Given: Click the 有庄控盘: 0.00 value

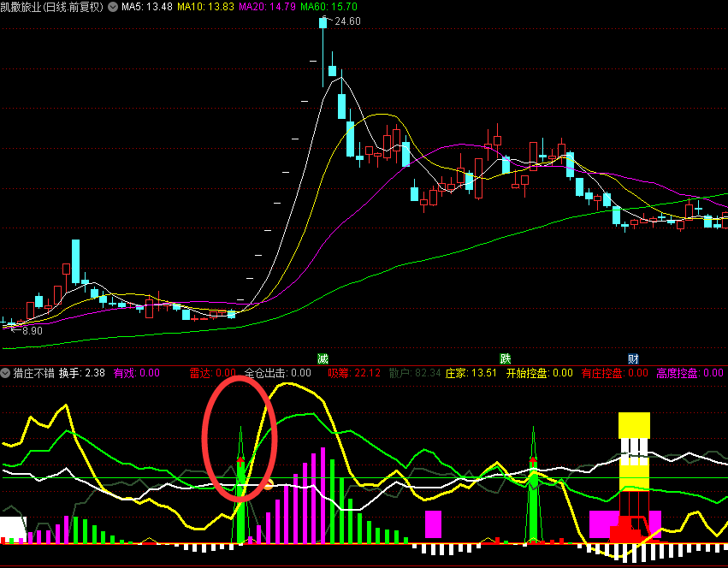Looking at the screenshot, I should click(615, 373).
